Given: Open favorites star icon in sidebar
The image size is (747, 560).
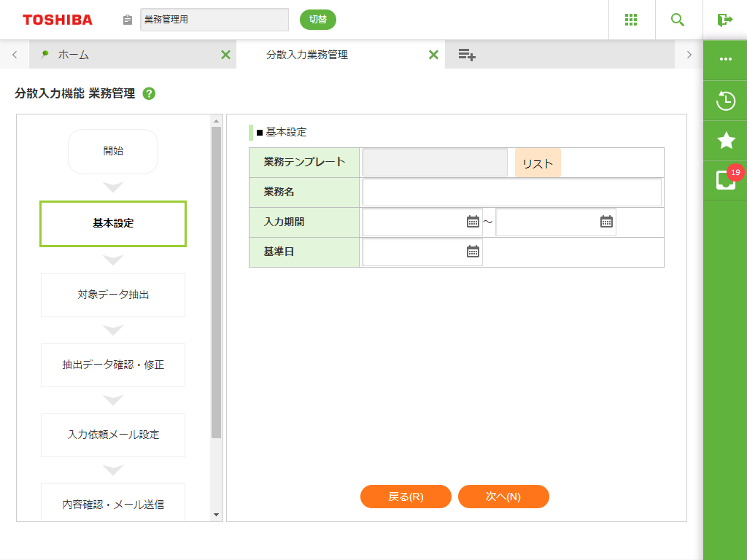Looking at the screenshot, I should point(725,141).
